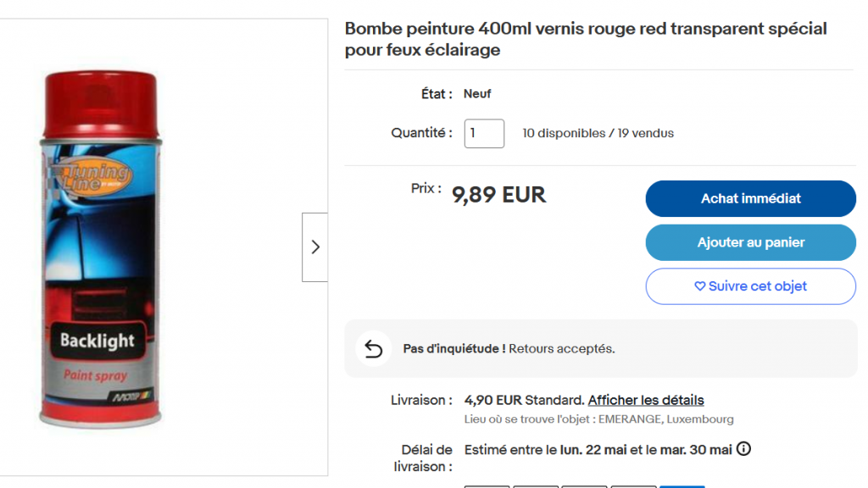Click the product title heading

tap(586, 39)
